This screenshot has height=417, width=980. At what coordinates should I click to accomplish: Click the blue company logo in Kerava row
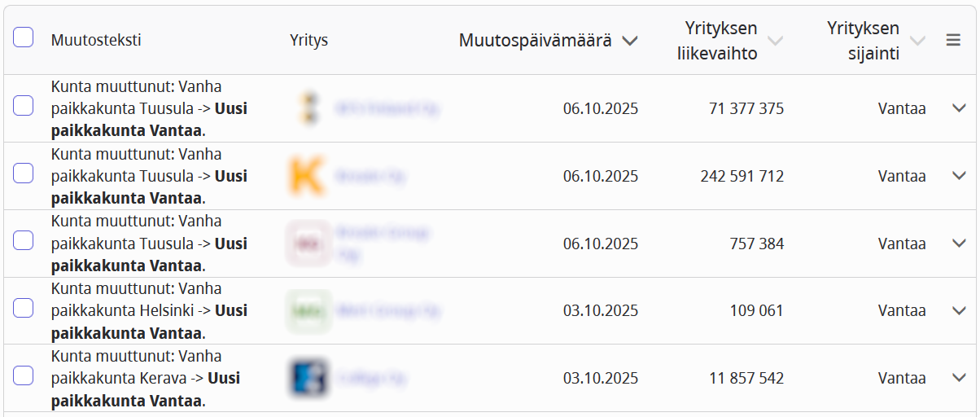(308, 378)
